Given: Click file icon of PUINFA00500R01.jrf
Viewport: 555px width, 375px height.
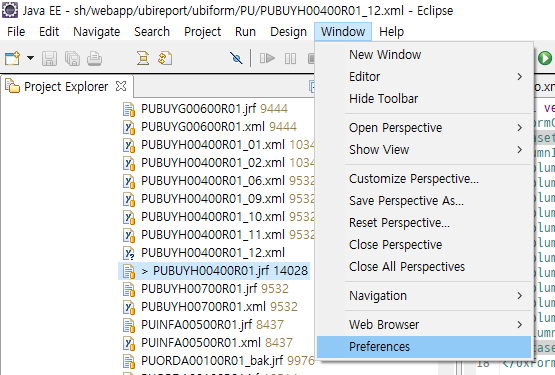Looking at the screenshot, I should click(x=129, y=325).
